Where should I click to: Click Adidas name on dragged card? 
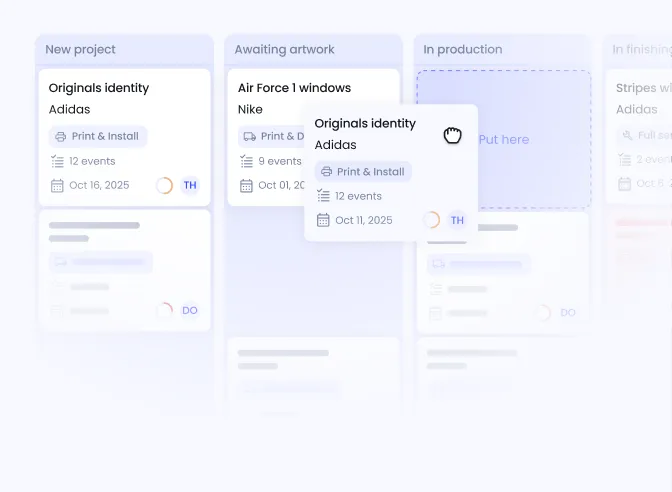[336, 145]
